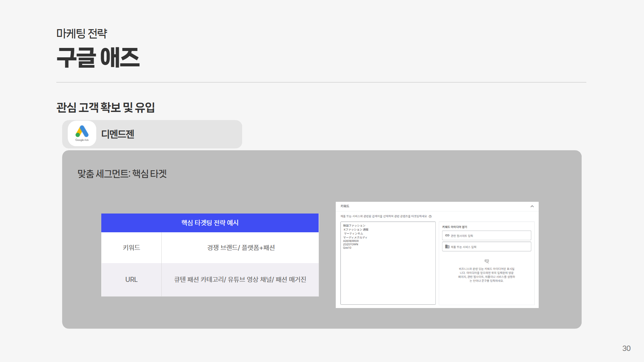This screenshot has height=362, width=644.
Task: Click the building icon in product field
Action: pos(447,247)
